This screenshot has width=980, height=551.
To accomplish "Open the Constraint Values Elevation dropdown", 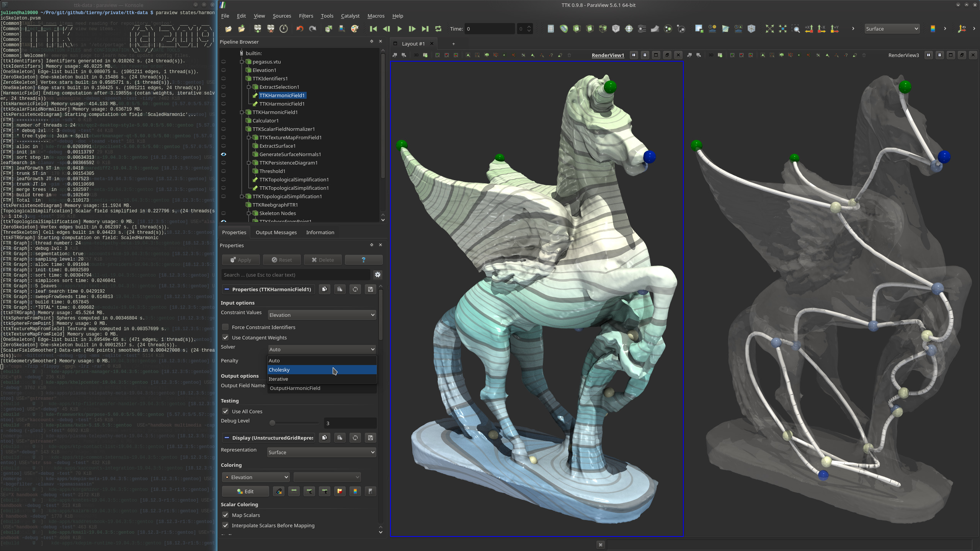I will [322, 315].
